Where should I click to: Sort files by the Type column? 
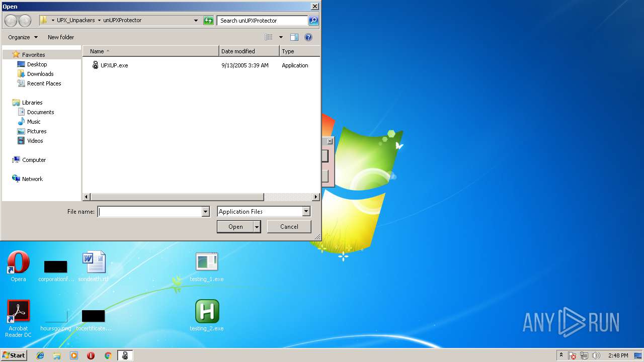point(299,51)
